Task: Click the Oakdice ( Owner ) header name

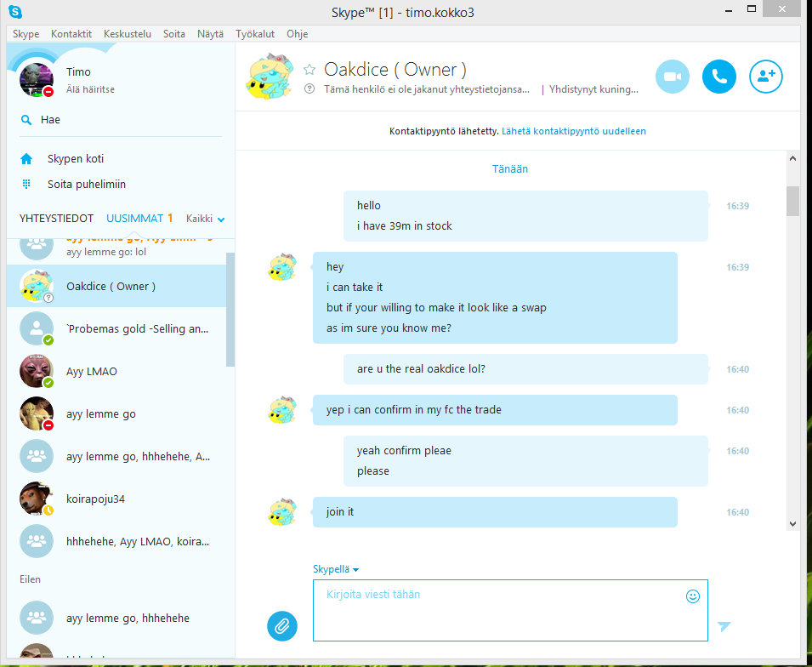Action: click(x=395, y=70)
